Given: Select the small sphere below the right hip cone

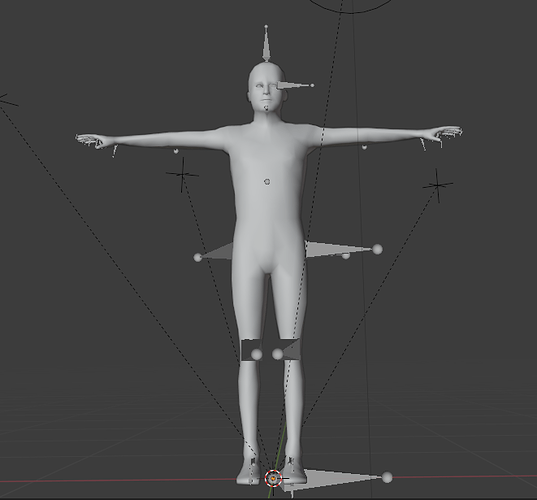Looking at the screenshot, I should tap(346, 255).
